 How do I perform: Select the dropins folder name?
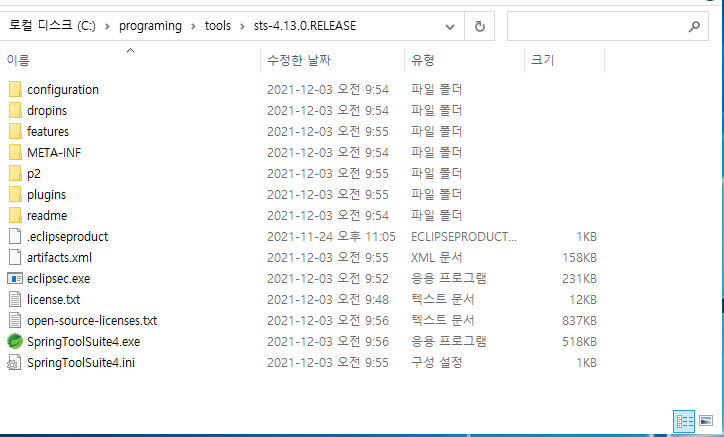tap(47, 111)
